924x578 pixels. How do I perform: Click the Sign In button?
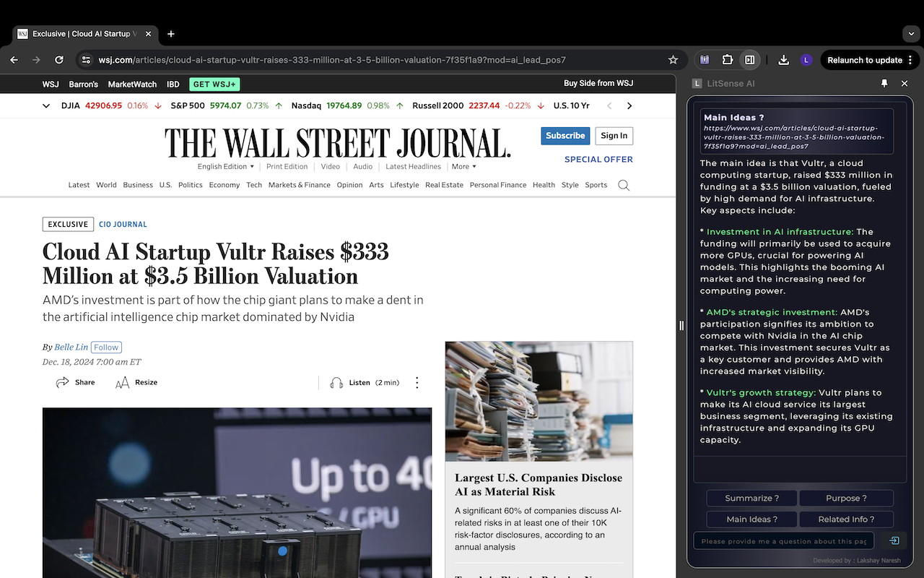tap(614, 136)
